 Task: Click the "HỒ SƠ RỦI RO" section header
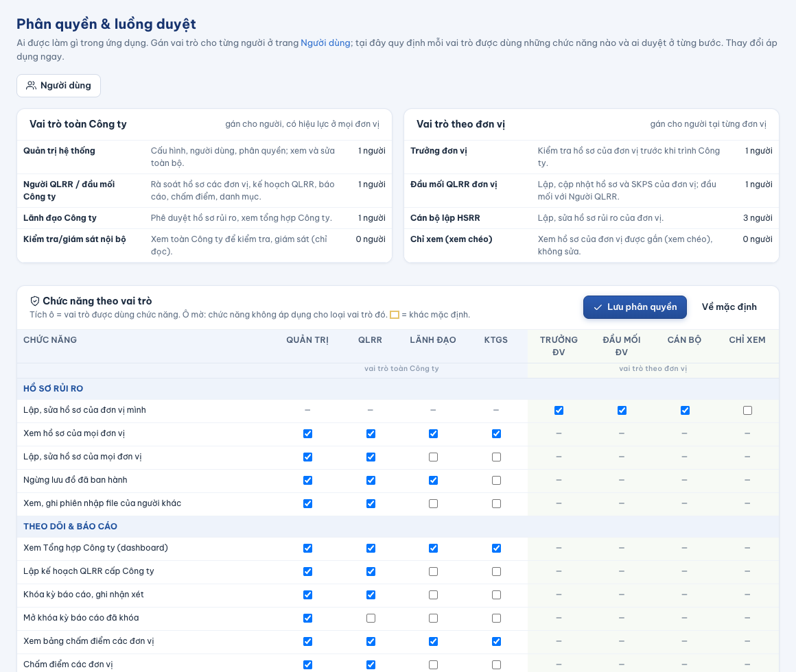tap(54, 389)
